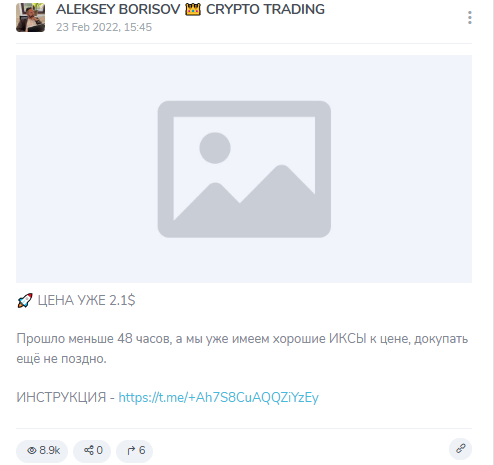Click the paragraph starting with Прошло меньше
Image resolution: width=494 pixels, height=465 pixels.
(242, 349)
